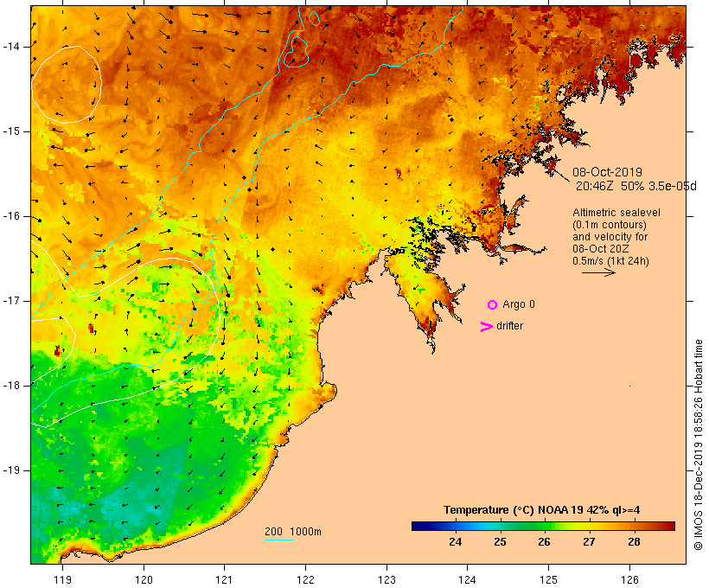
Task: Click the 'Altimetric sealevel' label
Action: (x=616, y=213)
